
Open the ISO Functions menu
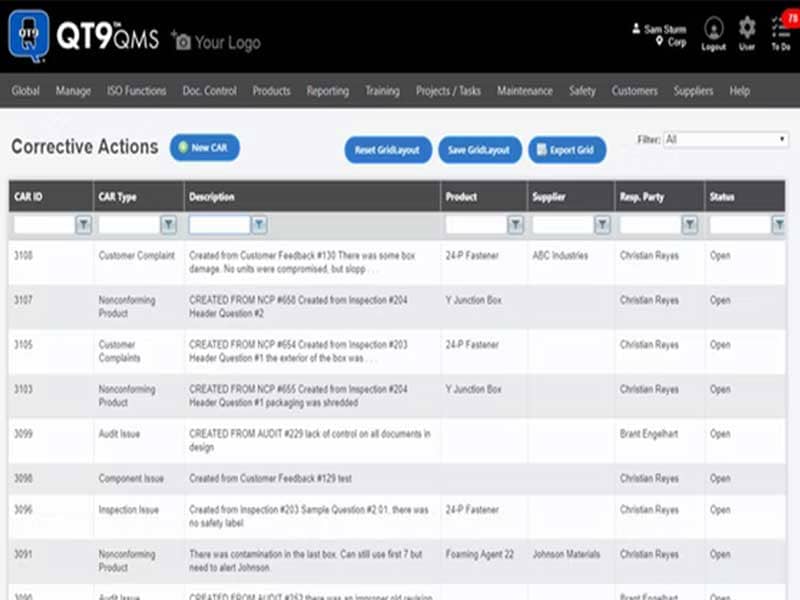[137, 91]
